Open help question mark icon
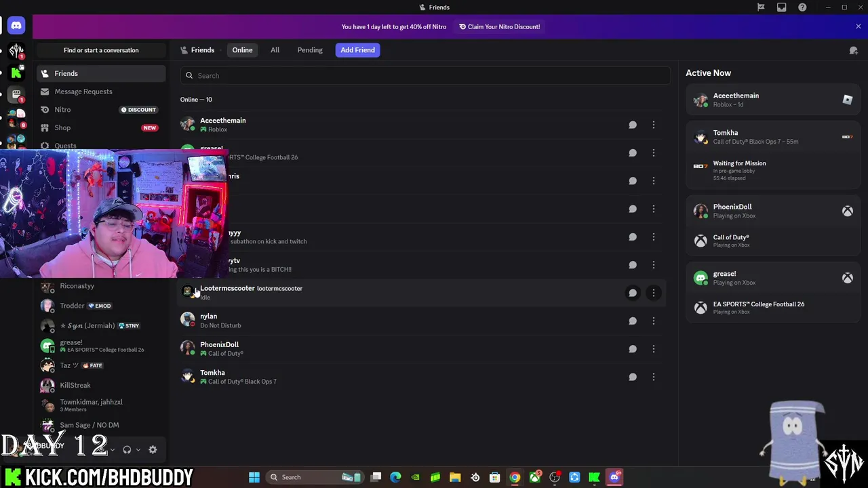Screen dimensions: 868x488 (x=802, y=7)
